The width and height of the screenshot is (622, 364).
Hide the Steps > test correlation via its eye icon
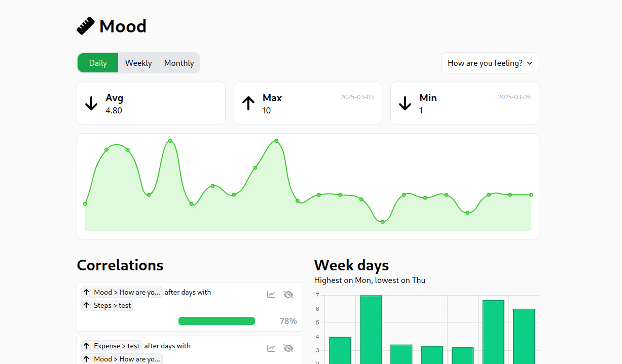(288, 295)
